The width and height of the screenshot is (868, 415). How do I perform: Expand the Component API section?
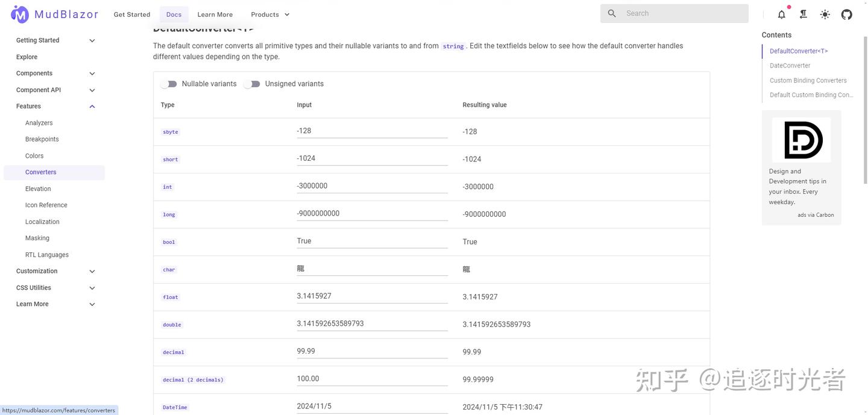pyautogui.click(x=92, y=90)
